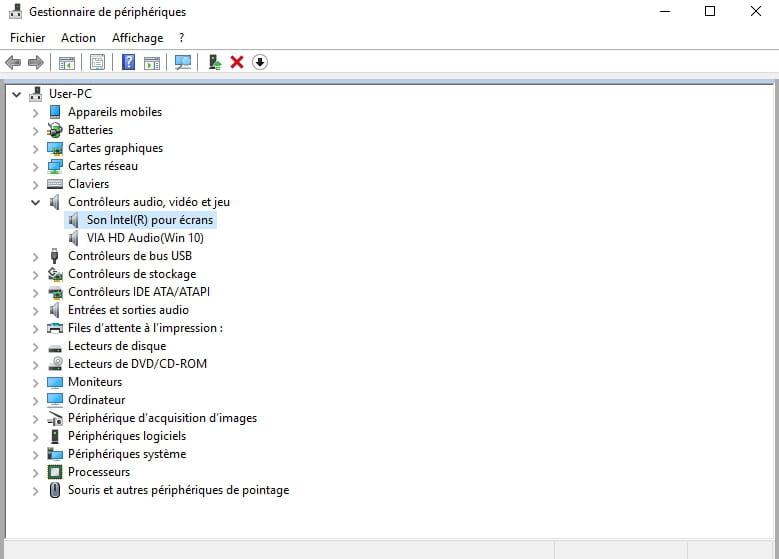Scan for hardware changes monitor icon
The height and width of the screenshot is (559, 779).
pos(183,62)
